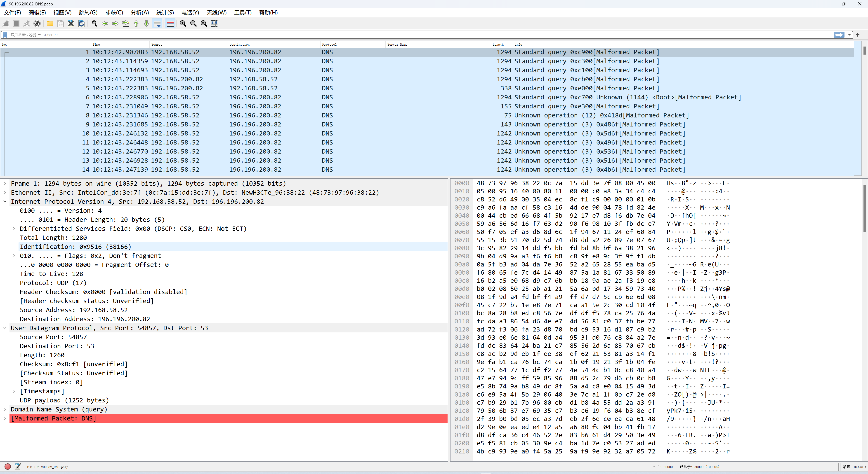Expand the Domain Name System (query) section
Viewport: 868px width, 474px height.
[x=5, y=409]
